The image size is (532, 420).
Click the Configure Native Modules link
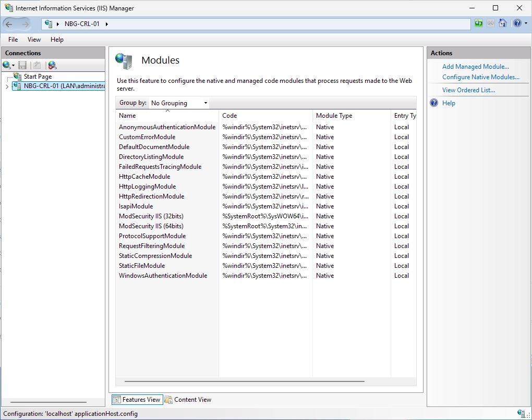coord(480,77)
